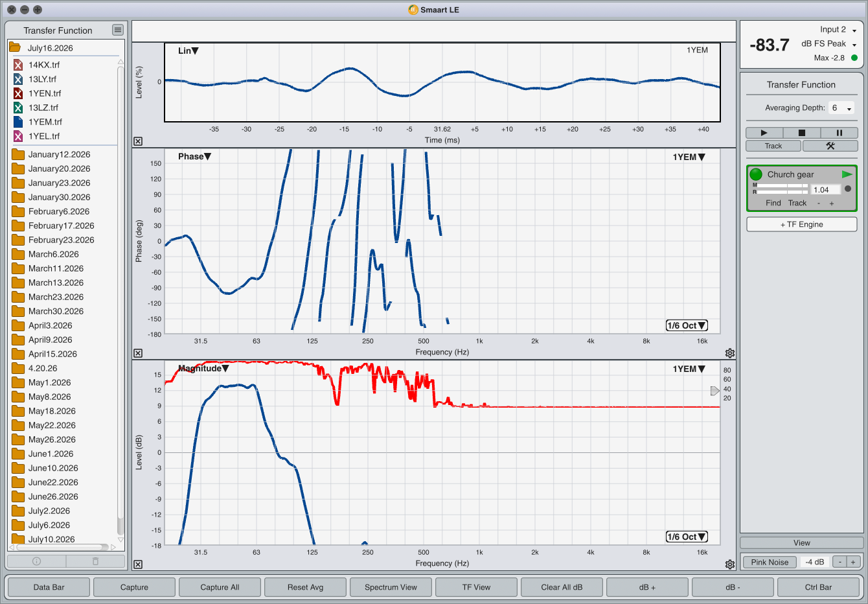Close the Magnitude plot pane

[138, 564]
